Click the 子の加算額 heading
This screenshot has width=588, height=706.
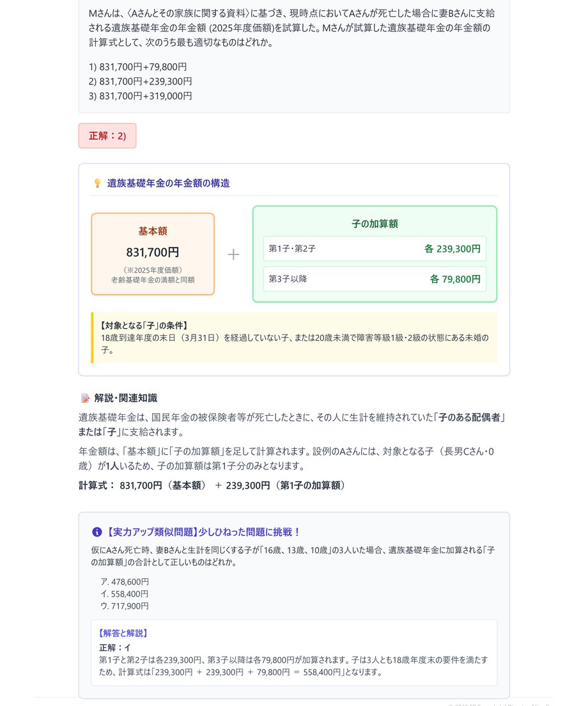[375, 224]
